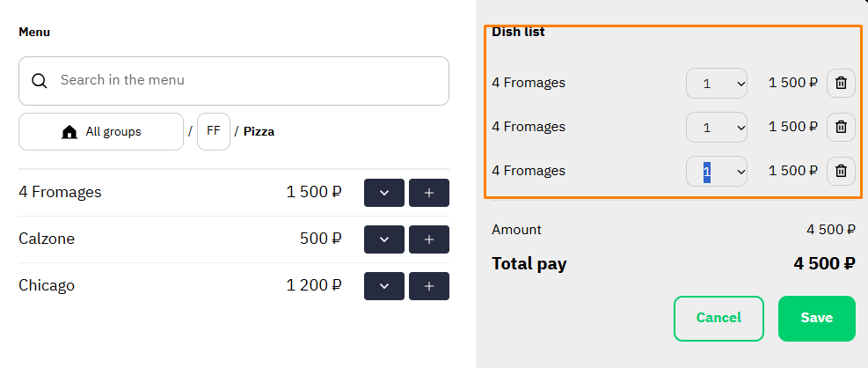Go to All groups breadcrumb

click(101, 132)
